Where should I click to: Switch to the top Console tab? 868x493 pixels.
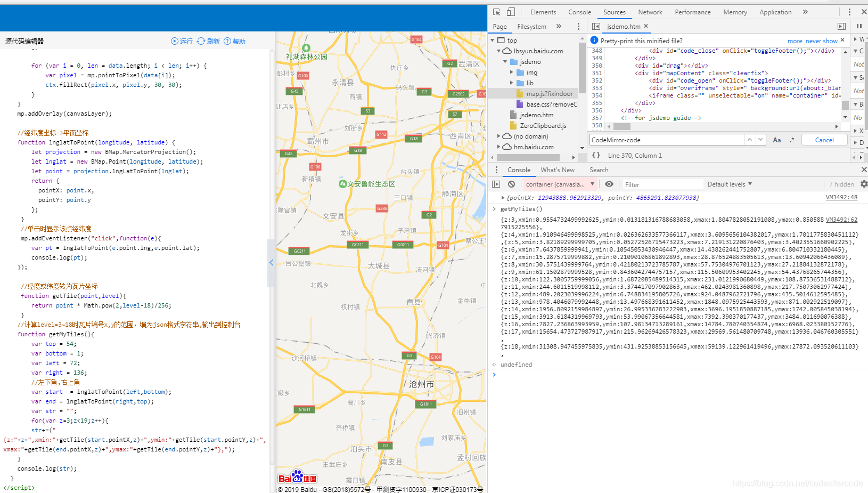coord(579,12)
